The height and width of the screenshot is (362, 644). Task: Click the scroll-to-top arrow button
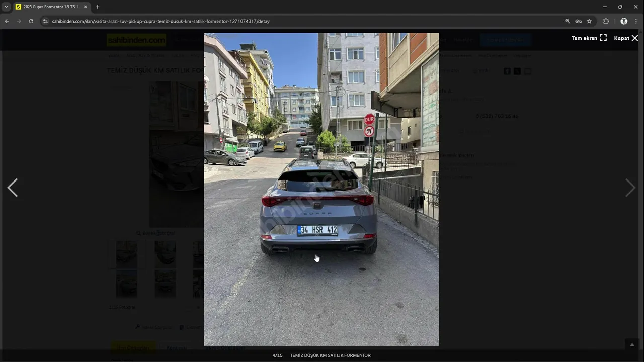coord(632,344)
